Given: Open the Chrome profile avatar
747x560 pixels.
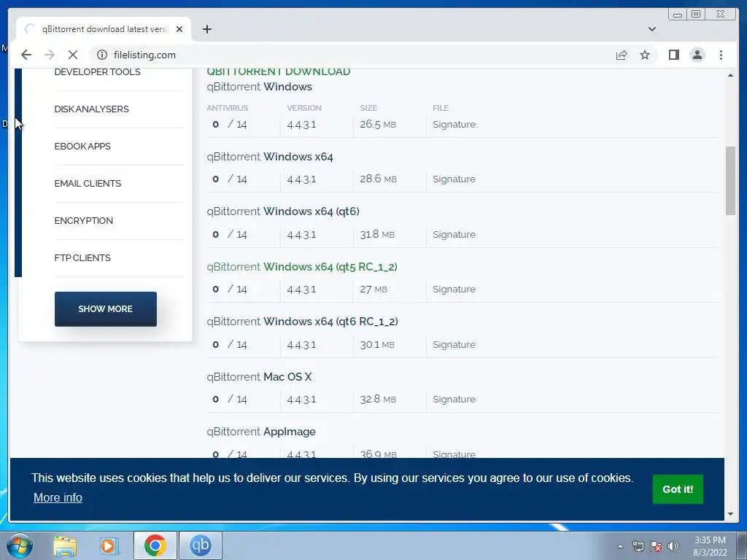Looking at the screenshot, I should [x=697, y=55].
